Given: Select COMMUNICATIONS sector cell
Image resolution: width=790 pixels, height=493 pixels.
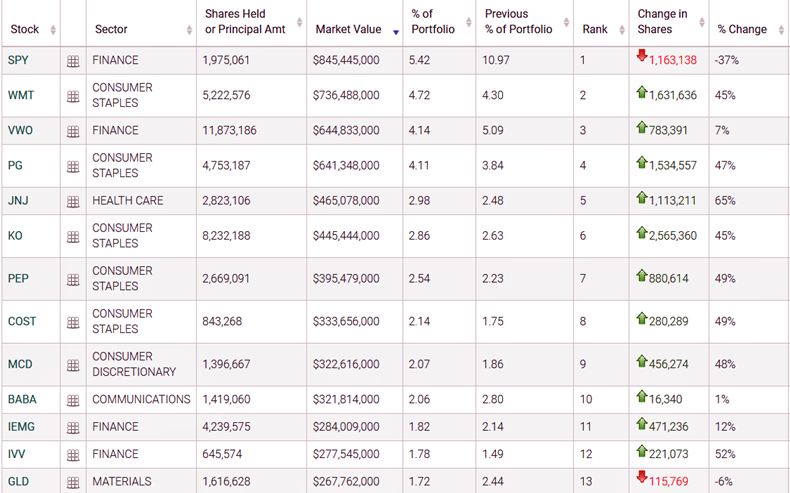Looking at the screenshot, I should [x=141, y=399].
